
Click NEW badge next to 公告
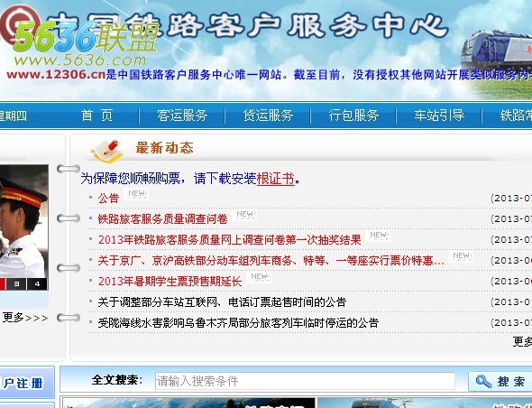(x=136, y=194)
